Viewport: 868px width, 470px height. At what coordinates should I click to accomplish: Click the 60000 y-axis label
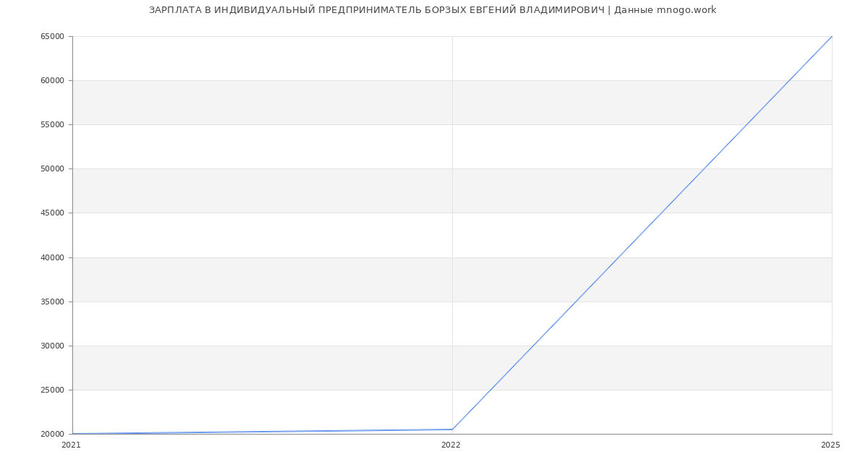(52, 81)
